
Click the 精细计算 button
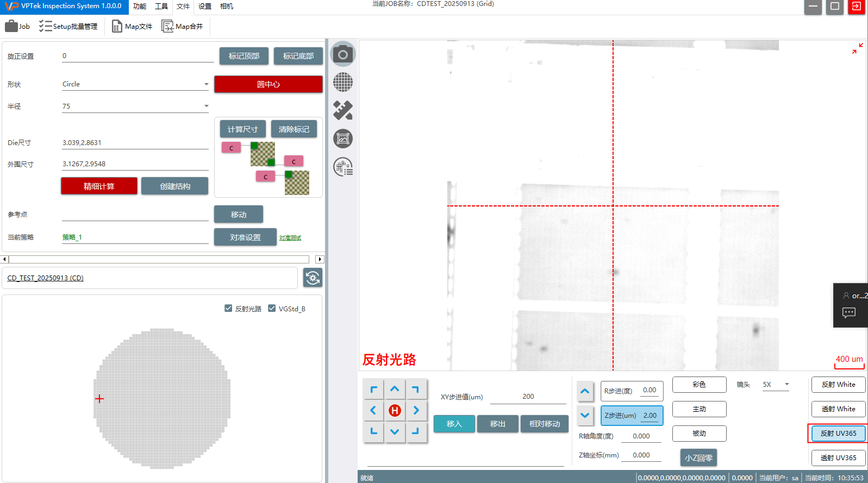click(x=99, y=186)
